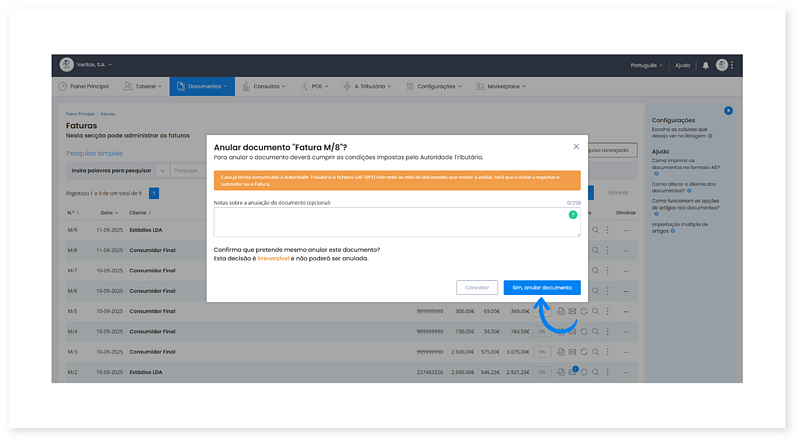Open the Ajuda link in header
Image resolution: width=800 pixels, height=443 pixels.
pos(682,65)
